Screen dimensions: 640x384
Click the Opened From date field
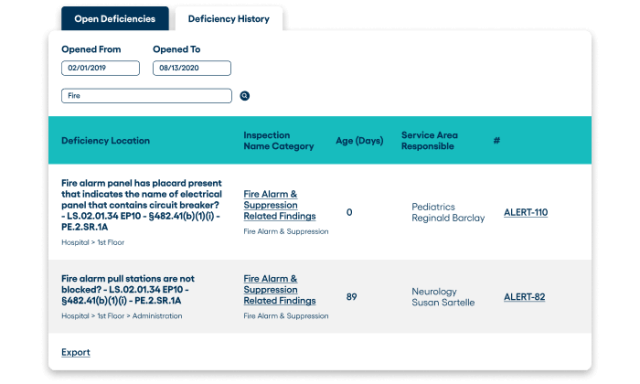click(x=100, y=68)
